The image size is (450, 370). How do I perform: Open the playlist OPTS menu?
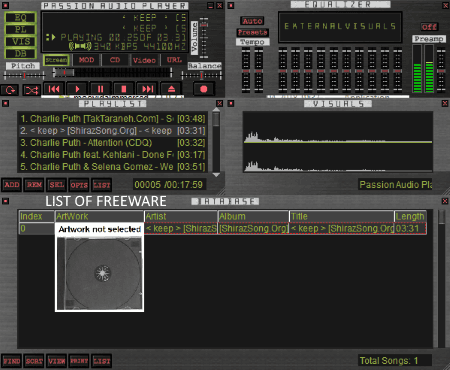pos(79,185)
